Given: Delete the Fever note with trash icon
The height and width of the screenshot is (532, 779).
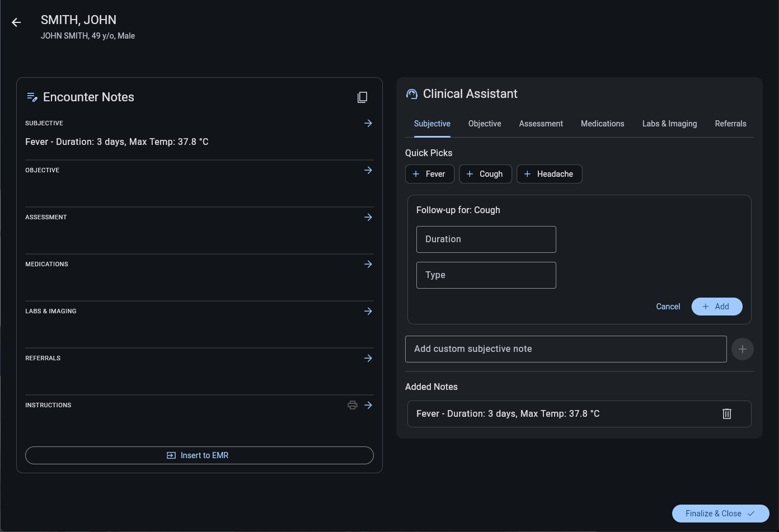Looking at the screenshot, I should pyautogui.click(x=726, y=413).
